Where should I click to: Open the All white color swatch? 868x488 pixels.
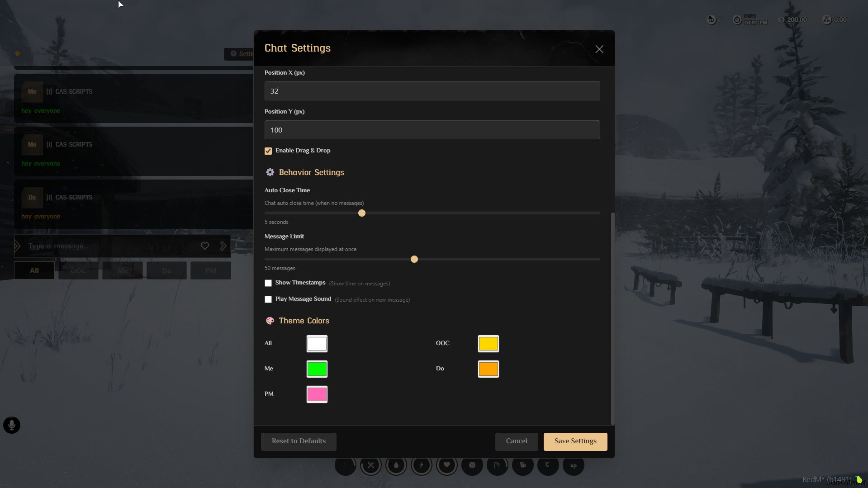tap(317, 344)
